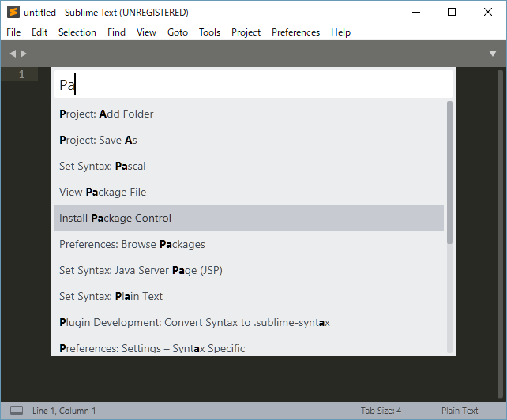Open the Project menu
Screen dimensions: 507x420
246,32
